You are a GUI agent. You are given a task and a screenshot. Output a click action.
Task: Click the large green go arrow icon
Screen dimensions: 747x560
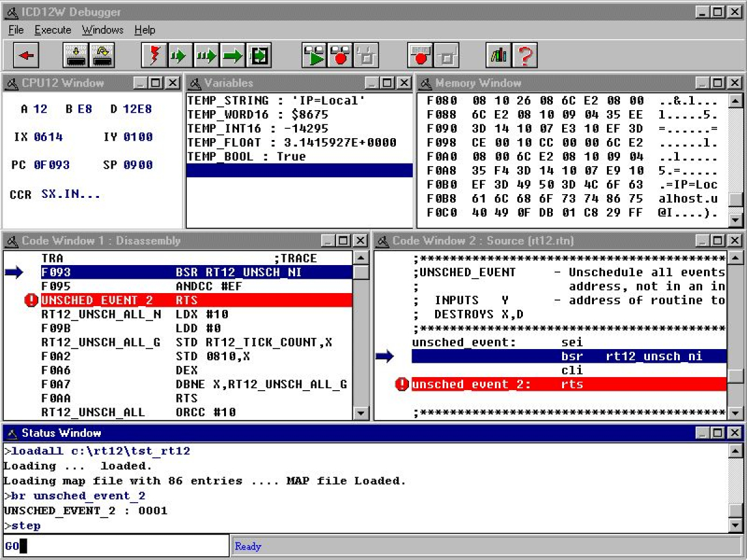[x=232, y=55]
